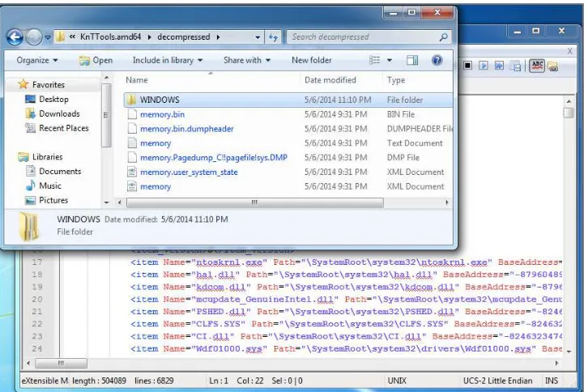
Task: Open the Share with menu
Action: pyautogui.click(x=247, y=60)
